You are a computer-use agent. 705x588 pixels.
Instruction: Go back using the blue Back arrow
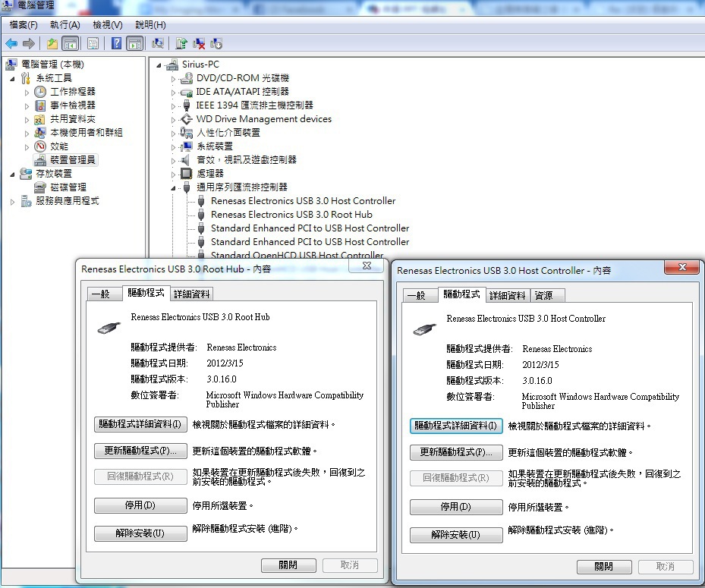(11, 43)
